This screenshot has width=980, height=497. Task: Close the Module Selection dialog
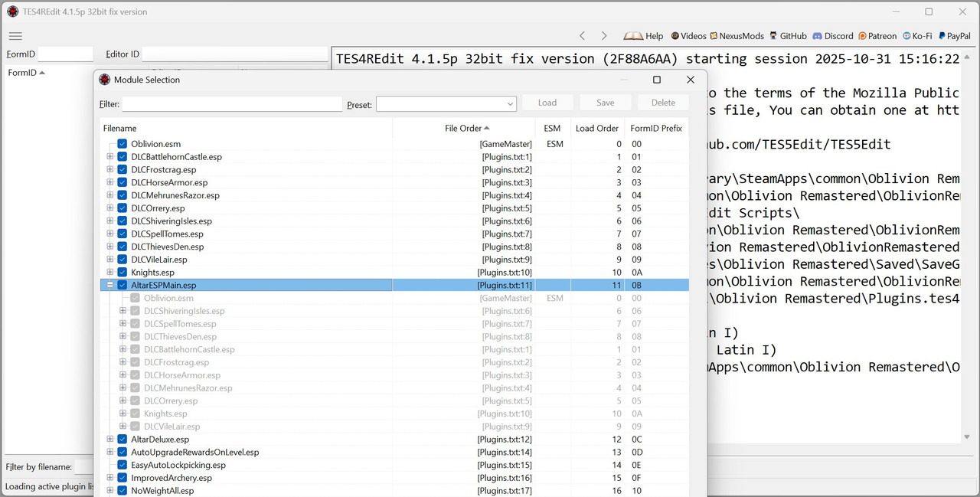pos(691,80)
